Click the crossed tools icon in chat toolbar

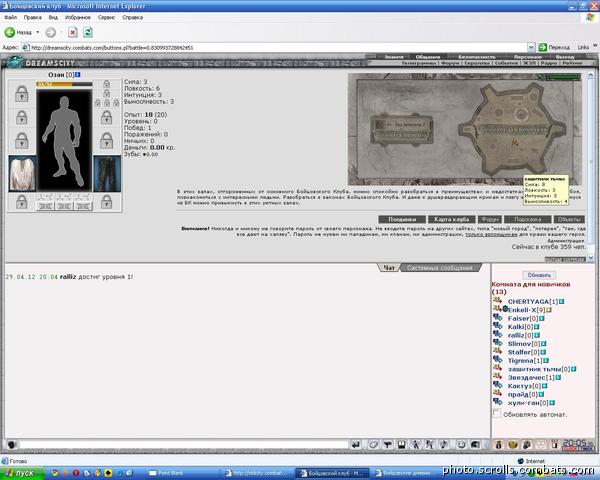430,444
